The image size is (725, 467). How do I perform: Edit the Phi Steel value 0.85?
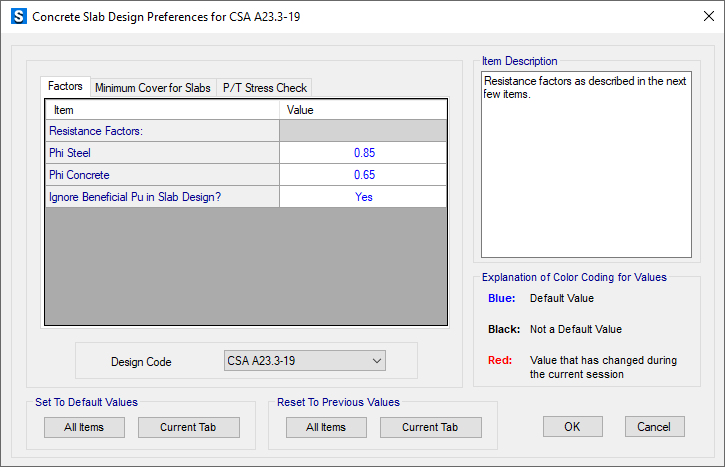(x=363, y=153)
